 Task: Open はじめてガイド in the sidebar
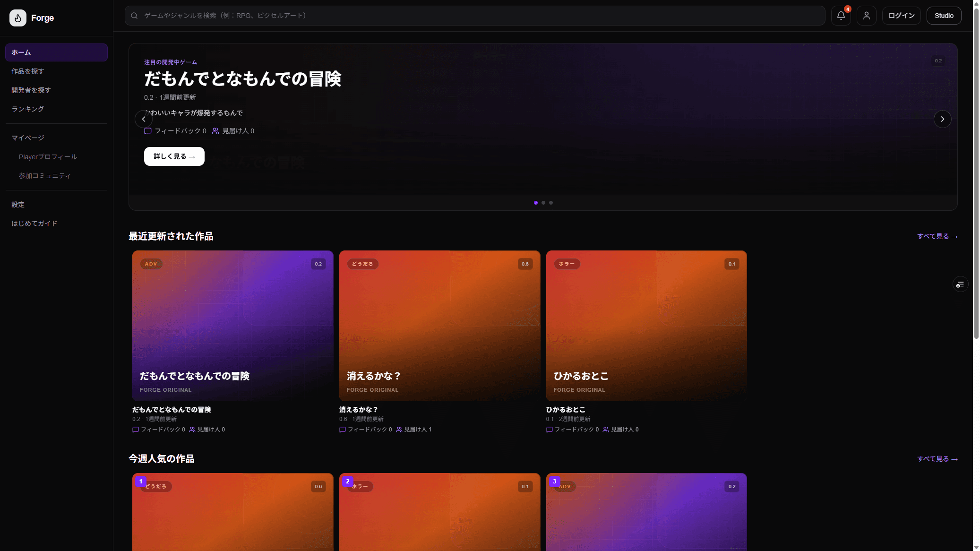[x=56, y=224]
